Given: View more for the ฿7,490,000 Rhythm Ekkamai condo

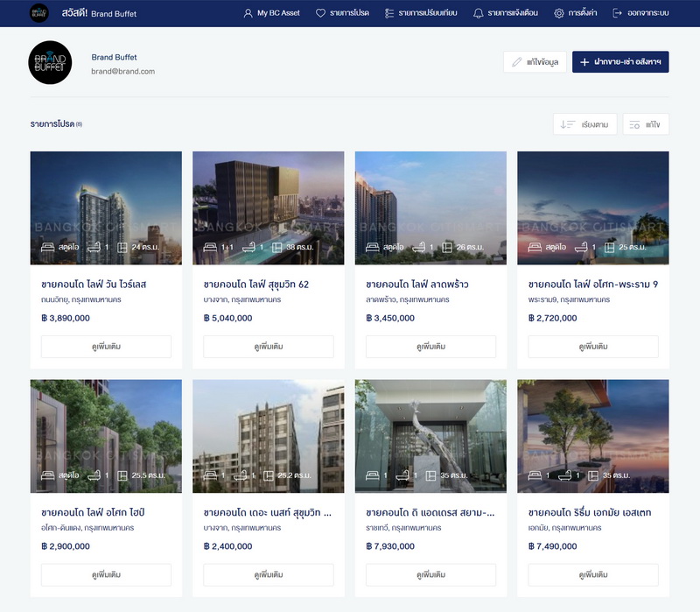Looking at the screenshot, I should 592,574.
